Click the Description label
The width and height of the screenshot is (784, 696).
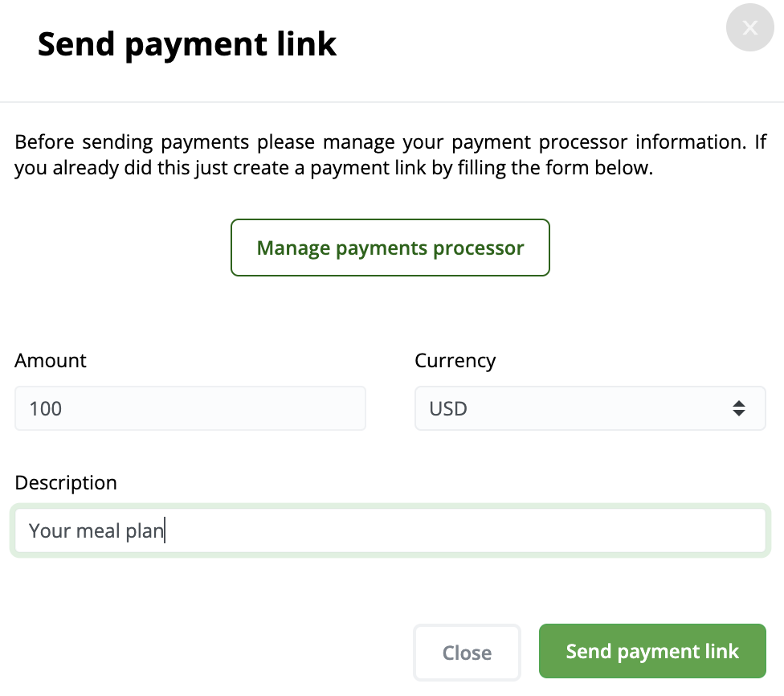[66, 483]
